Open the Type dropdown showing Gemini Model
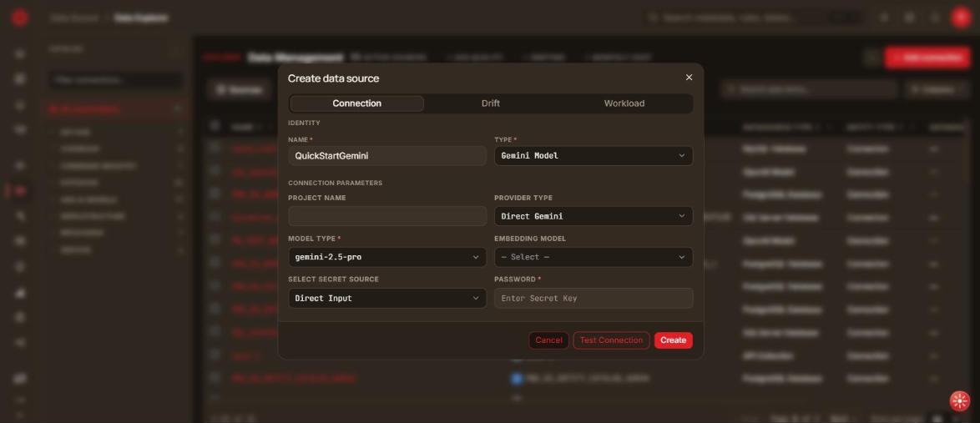980x423 pixels. (594, 155)
